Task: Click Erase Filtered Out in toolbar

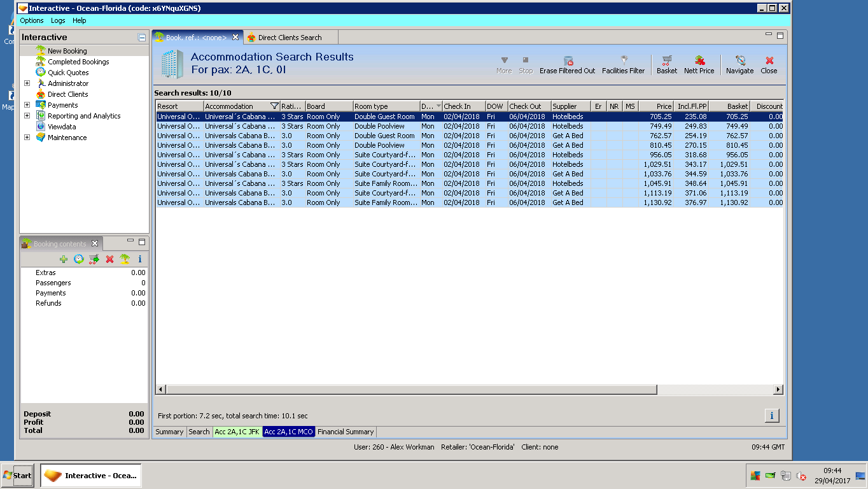Action: click(568, 65)
